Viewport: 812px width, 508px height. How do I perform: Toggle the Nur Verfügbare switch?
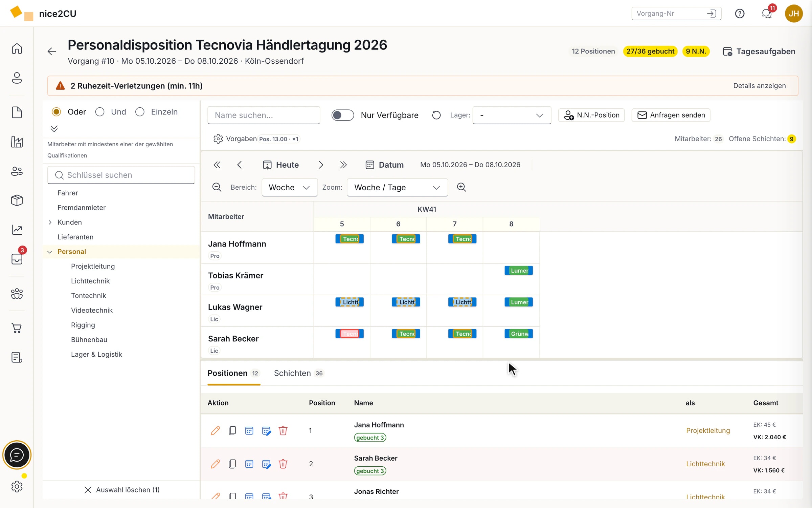342,115
